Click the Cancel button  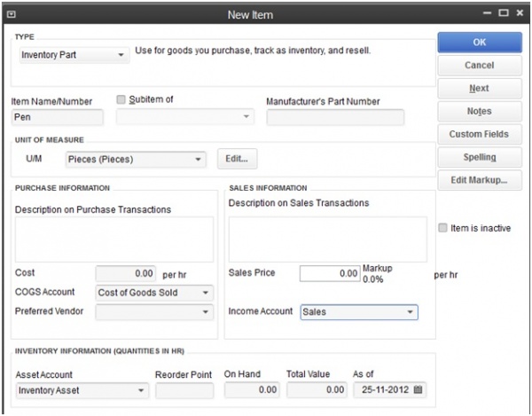point(479,66)
